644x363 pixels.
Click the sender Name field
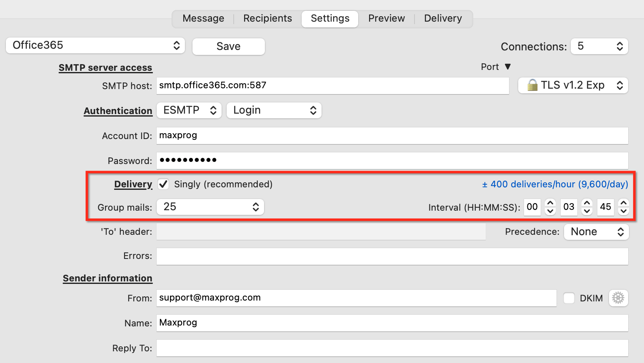click(x=392, y=323)
